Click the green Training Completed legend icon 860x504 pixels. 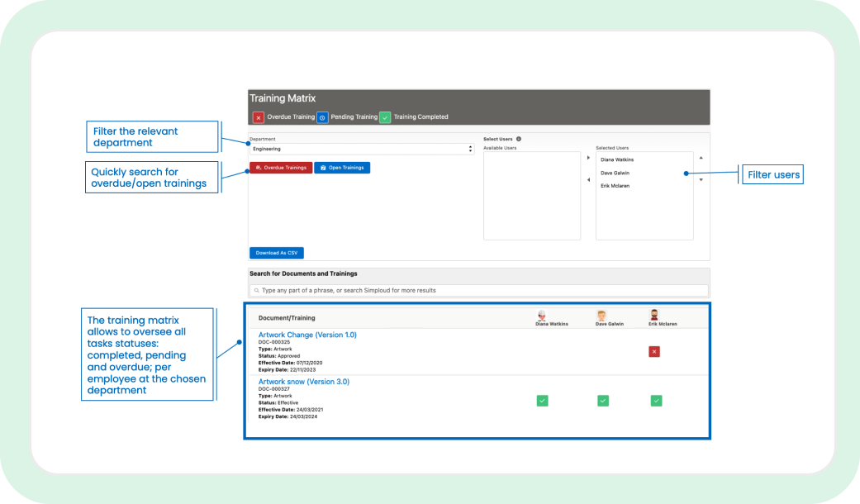click(386, 117)
